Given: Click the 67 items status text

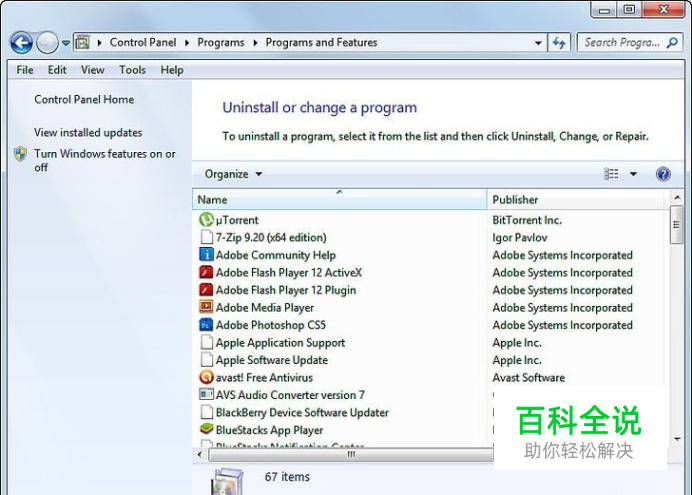Looking at the screenshot, I should pyautogui.click(x=287, y=477).
